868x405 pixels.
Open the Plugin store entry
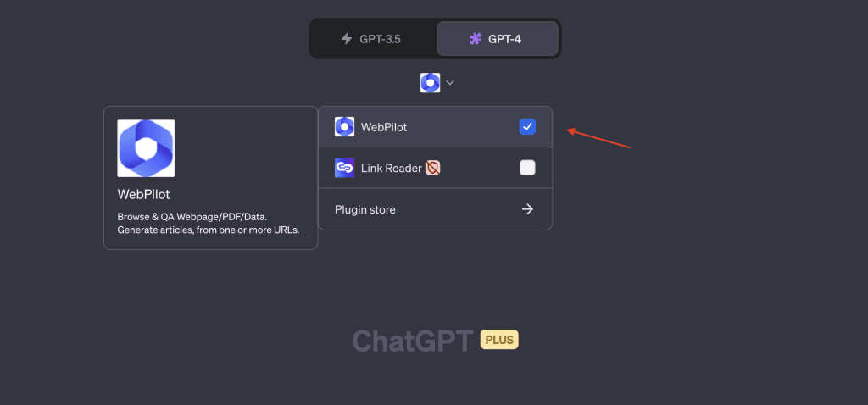pos(435,209)
